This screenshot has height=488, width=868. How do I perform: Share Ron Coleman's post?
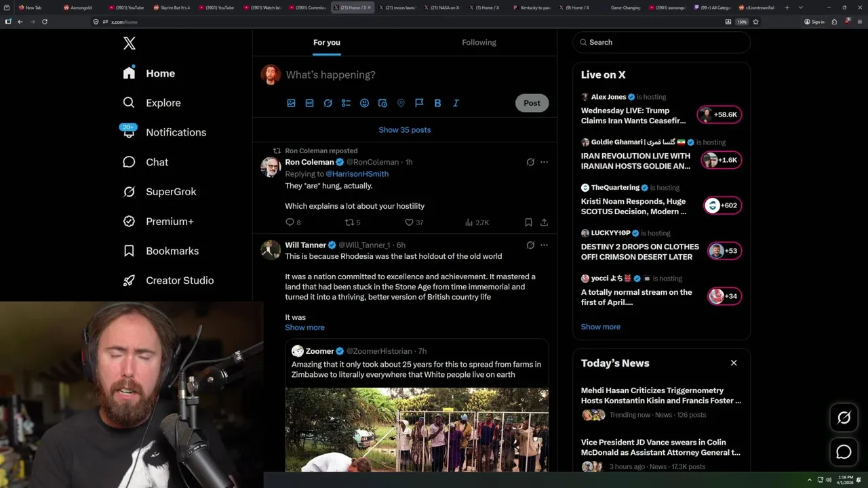(x=544, y=222)
